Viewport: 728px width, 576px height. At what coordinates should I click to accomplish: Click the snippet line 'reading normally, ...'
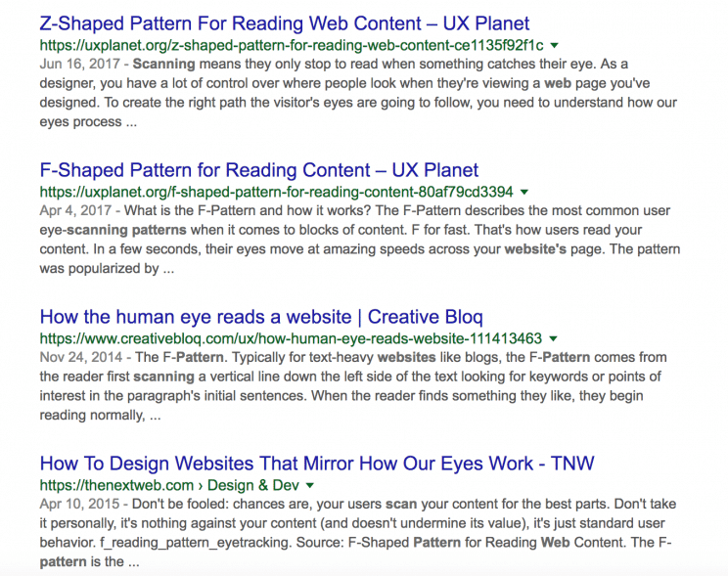(100, 415)
